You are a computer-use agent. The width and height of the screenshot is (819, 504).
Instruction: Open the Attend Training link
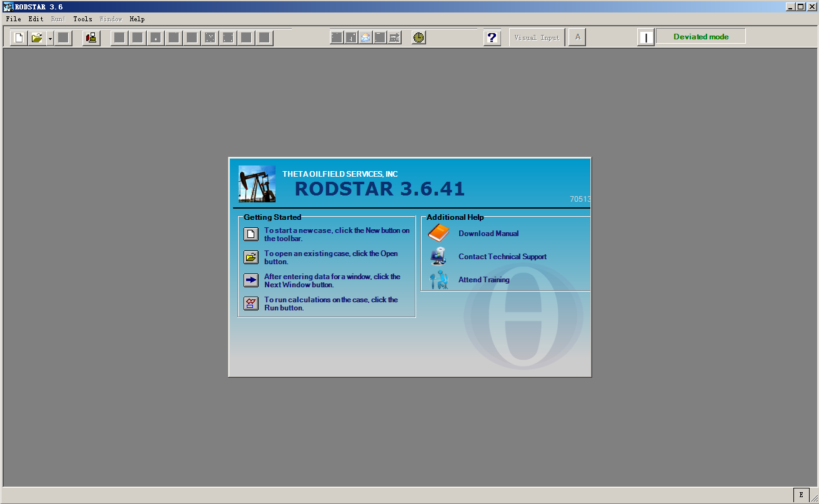tap(484, 280)
